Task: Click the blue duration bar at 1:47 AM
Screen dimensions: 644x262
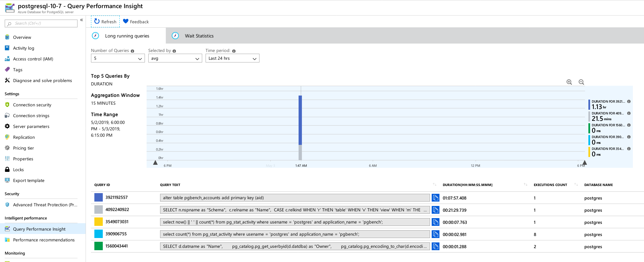Action: tap(300, 120)
